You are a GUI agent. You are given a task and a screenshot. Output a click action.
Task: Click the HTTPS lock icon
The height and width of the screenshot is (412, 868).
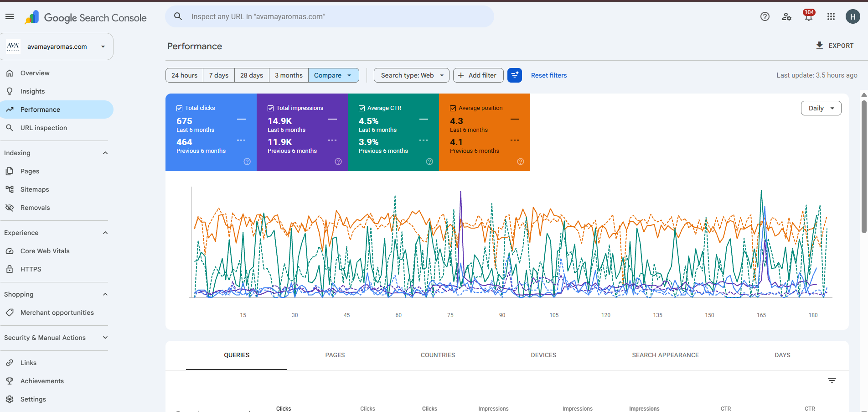(10, 269)
